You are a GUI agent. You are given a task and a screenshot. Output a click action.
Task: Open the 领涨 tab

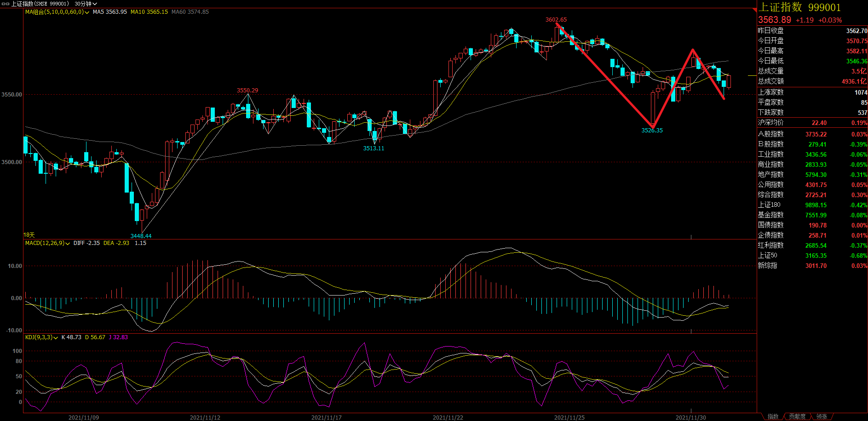822,417
